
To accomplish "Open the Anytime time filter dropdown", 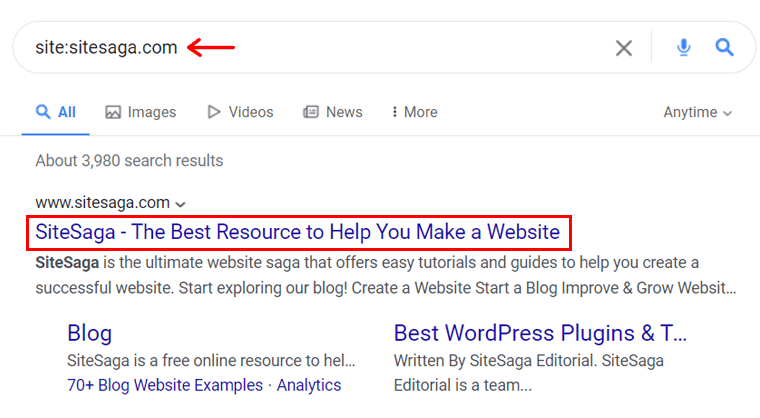I will pyautogui.click(x=697, y=113).
